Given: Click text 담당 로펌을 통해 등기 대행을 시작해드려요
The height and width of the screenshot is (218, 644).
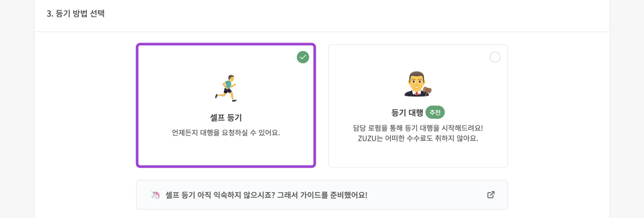Looking at the screenshot, I should click(x=418, y=128).
